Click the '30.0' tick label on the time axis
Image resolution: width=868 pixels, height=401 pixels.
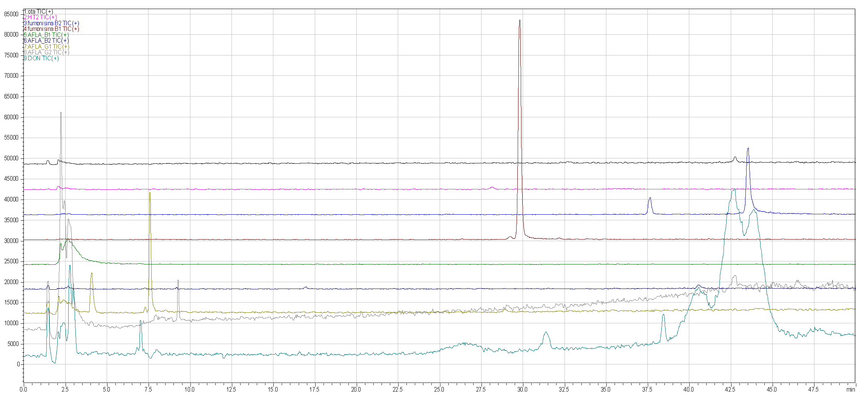pyautogui.click(x=522, y=389)
